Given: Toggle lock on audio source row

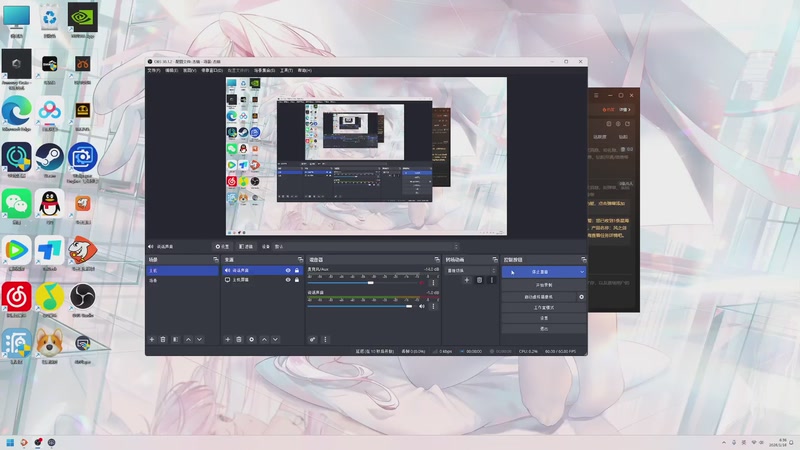Looking at the screenshot, I should pyautogui.click(x=297, y=270).
